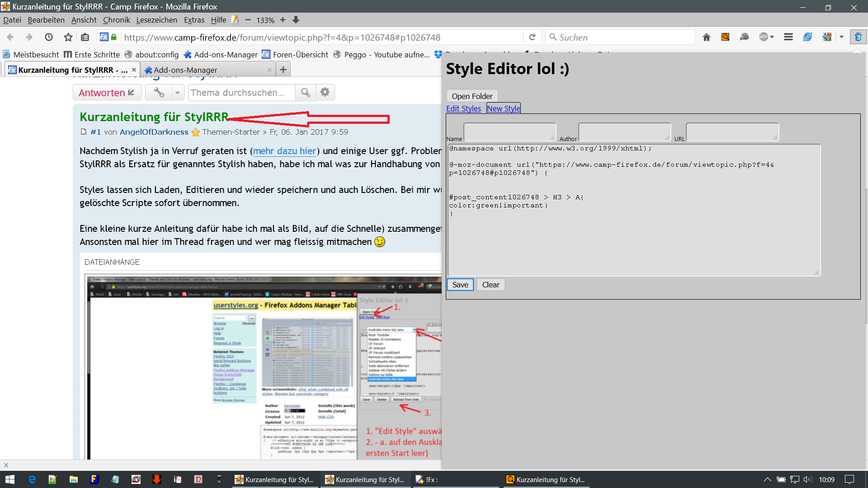Open the hamburger menu button
This screenshot has height=488, width=868.
pyautogui.click(x=788, y=37)
